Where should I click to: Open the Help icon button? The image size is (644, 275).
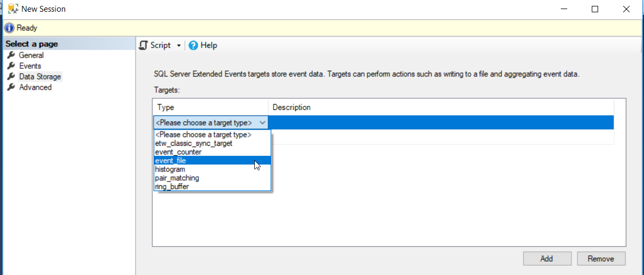point(193,45)
